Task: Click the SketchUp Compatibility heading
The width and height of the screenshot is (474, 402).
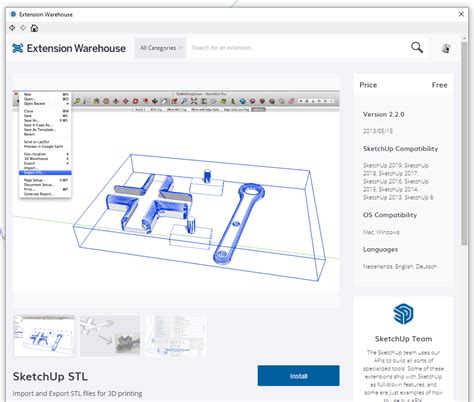Action: point(400,149)
